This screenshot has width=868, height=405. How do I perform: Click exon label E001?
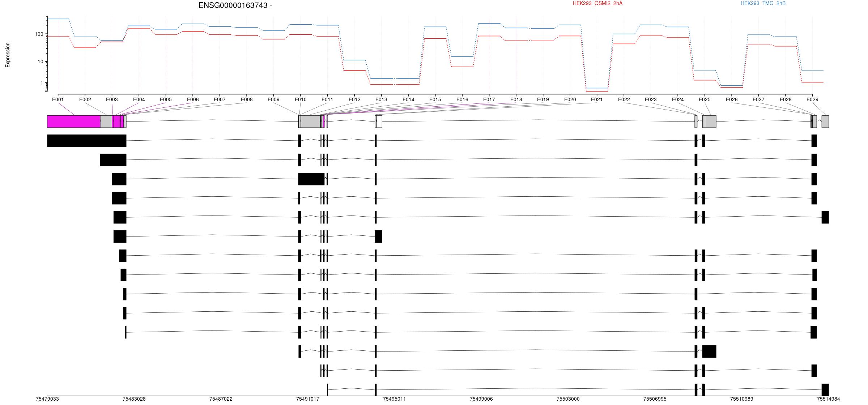pos(58,99)
